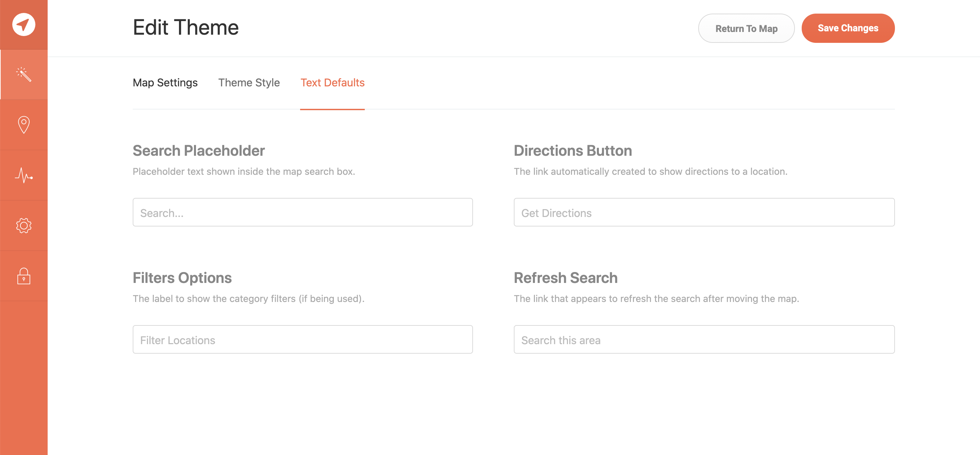Click the padlock icon in sidebar
This screenshot has height=455, width=980.
[23, 276]
